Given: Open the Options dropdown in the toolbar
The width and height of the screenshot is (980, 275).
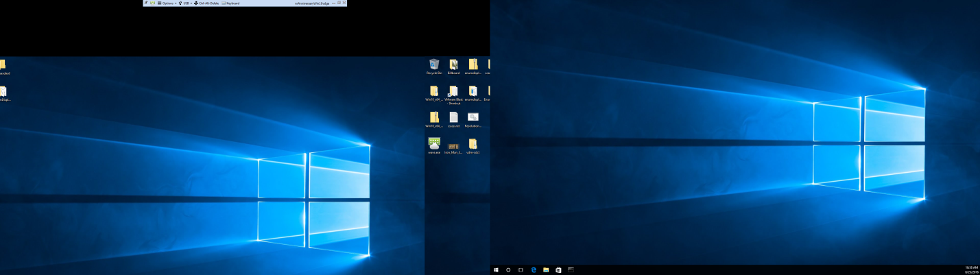Looking at the screenshot, I should click(167, 3).
